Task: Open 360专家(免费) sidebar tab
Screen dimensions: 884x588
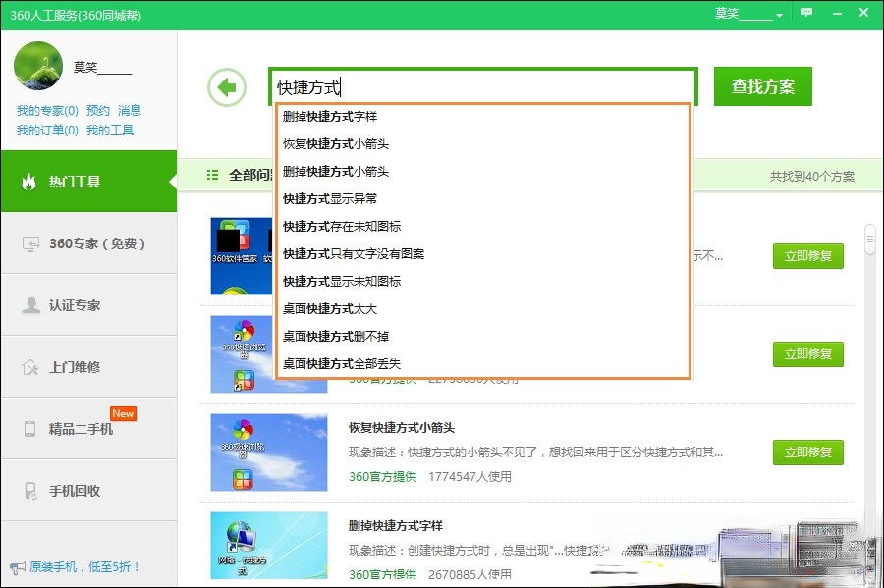Action: click(x=89, y=243)
